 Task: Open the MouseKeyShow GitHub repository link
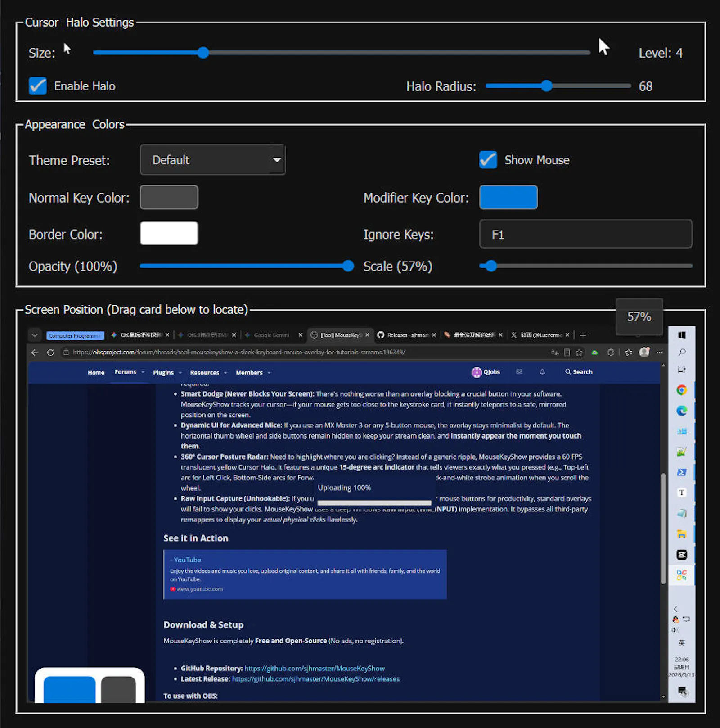(315, 668)
